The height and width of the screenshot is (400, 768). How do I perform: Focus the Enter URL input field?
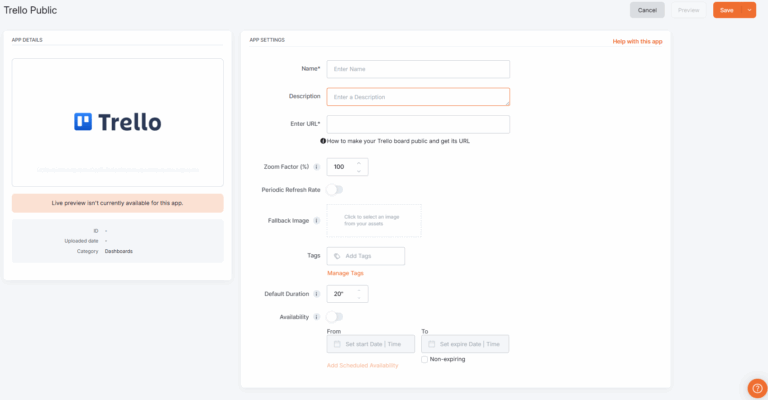click(x=418, y=124)
